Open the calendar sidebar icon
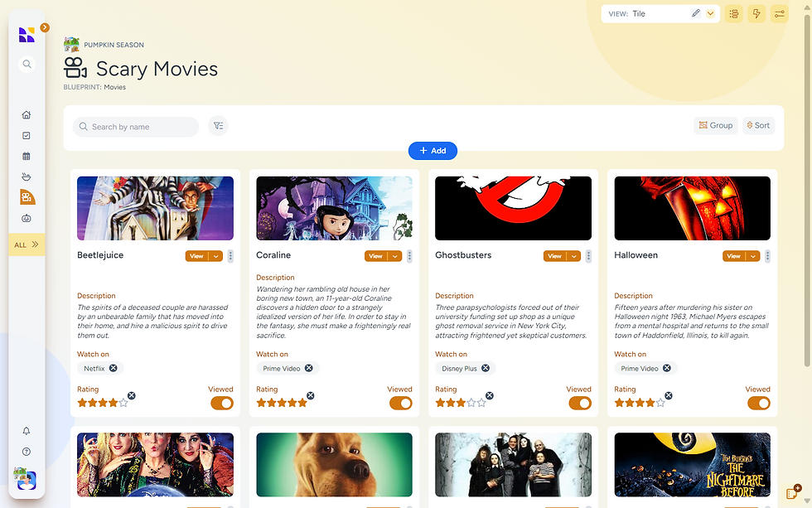Image resolution: width=812 pixels, height=508 pixels. pyautogui.click(x=27, y=157)
